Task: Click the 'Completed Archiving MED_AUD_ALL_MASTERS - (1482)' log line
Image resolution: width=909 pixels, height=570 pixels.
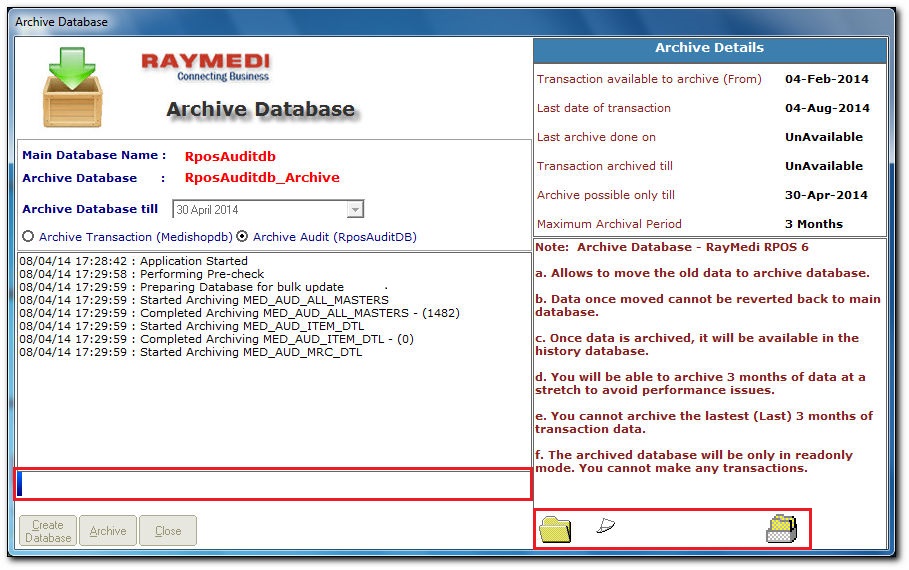Action: [x=239, y=313]
